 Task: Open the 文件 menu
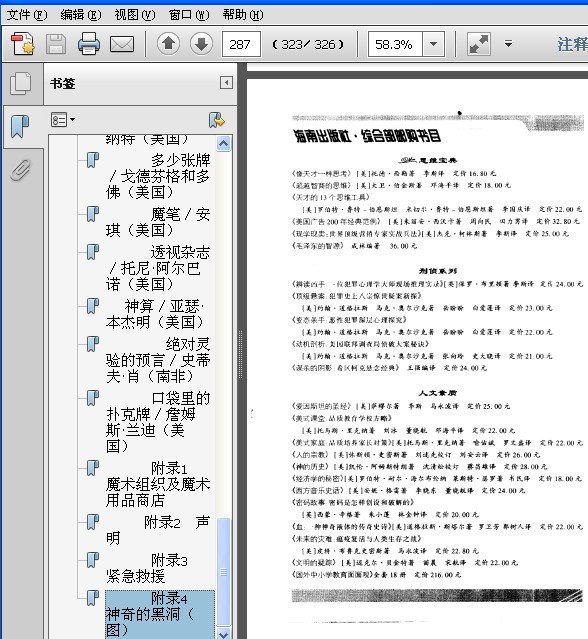[x=27, y=15]
